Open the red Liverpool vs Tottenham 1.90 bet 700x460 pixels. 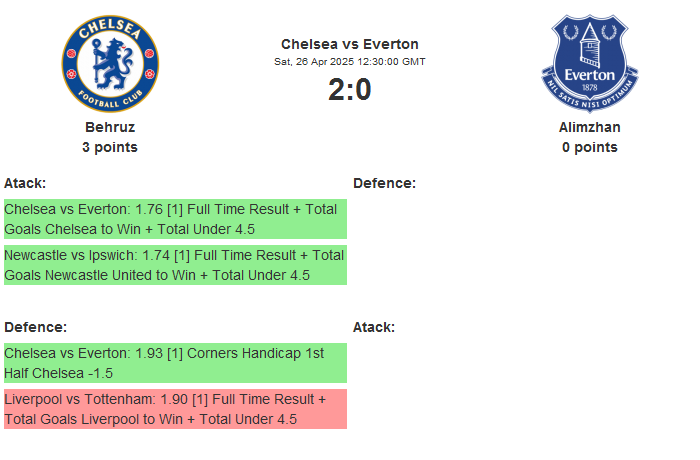point(175,409)
